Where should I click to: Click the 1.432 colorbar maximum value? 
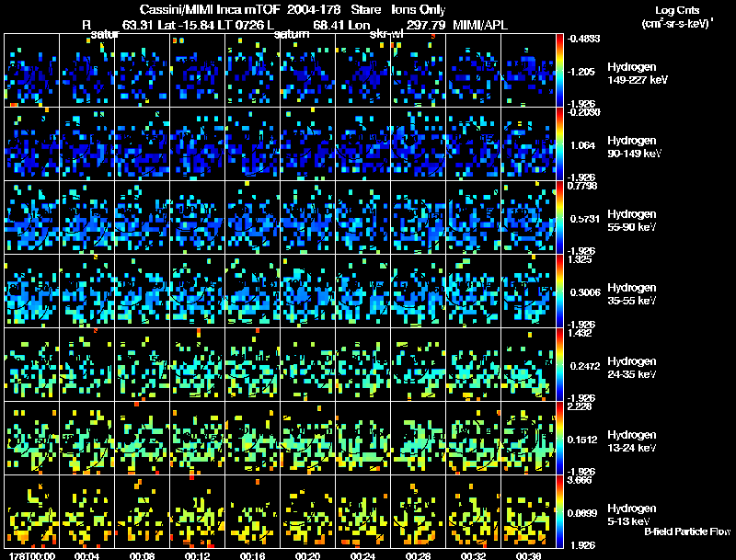(580, 333)
